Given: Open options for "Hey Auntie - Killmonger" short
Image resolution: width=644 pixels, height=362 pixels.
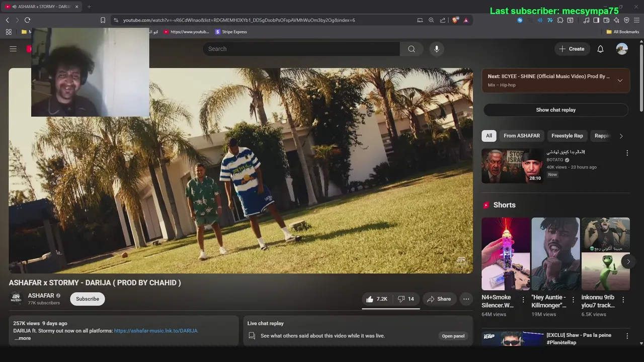Looking at the screenshot, I should pos(573,300).
